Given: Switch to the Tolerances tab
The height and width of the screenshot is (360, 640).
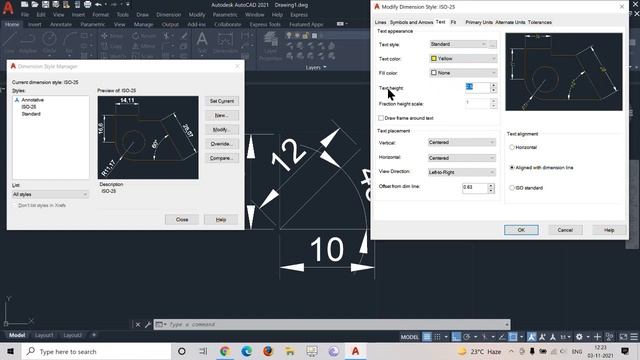Looking at the screenshot, I should (x=540, y=22).
